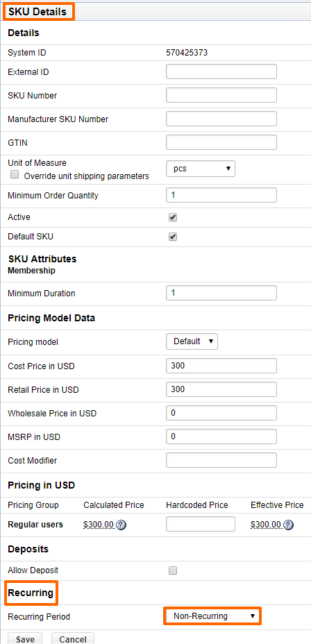This screenshot has width=311, height=644.
Task: Click the Retail Price in USD field
Action: point(221,389)
